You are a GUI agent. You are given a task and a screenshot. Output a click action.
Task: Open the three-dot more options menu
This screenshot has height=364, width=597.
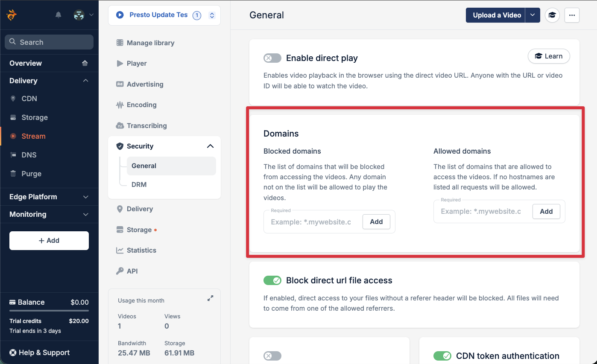[572, 15]
